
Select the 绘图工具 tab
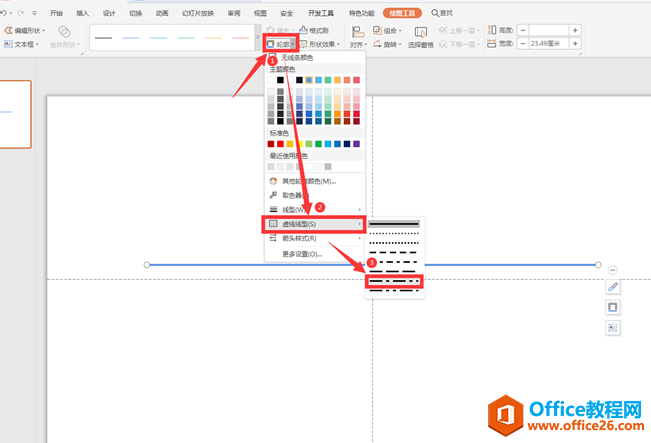point(402,13)
